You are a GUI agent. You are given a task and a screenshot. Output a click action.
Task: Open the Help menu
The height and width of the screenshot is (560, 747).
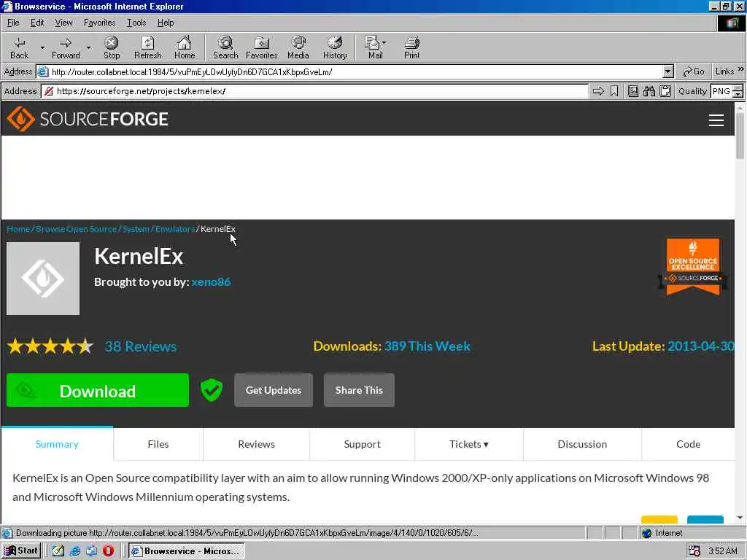coord(166,23)
